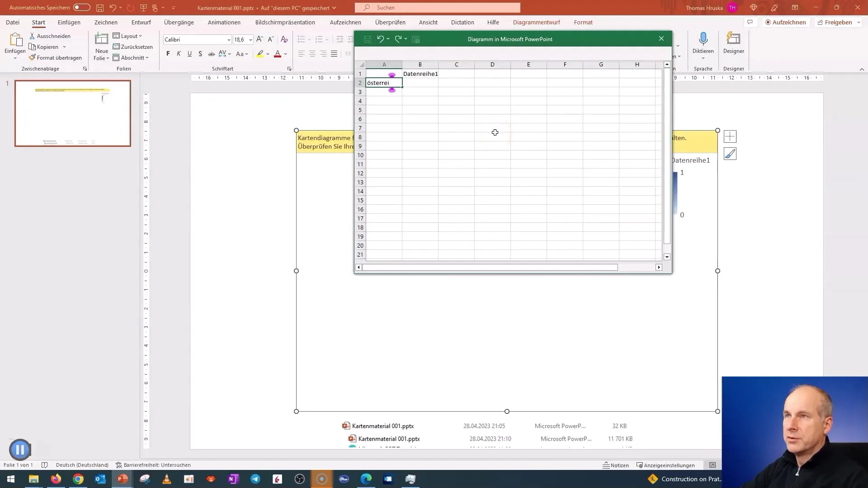Open font color dropdown arrow
The height and width of the screenshot is (488, 868).
[285, 54]
